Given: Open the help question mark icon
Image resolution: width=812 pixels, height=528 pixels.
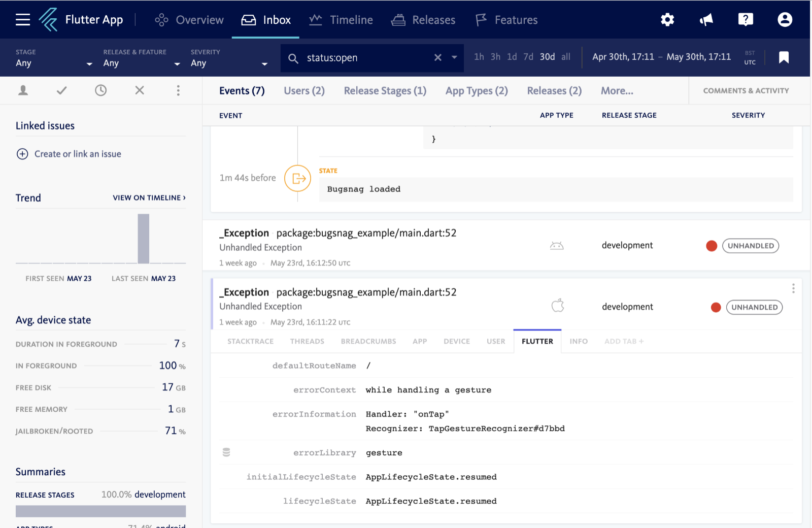Looking at the screenshot, I should [x=745, y=20].
